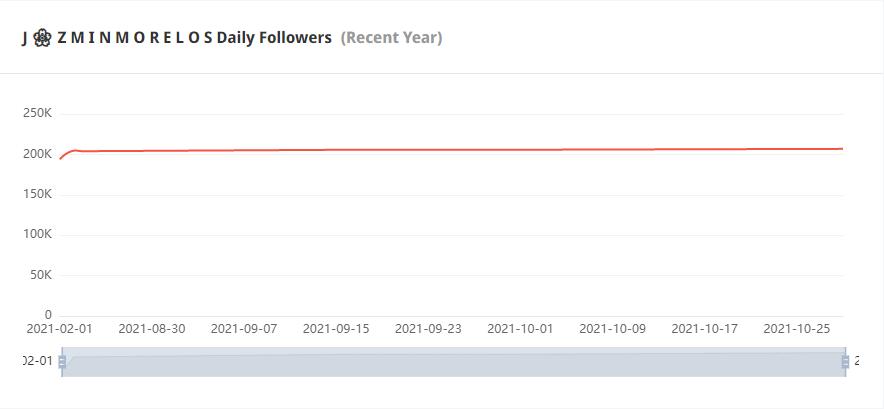Click the 50K y-axis label
Image resolution: width=884 pixels, height=409 pixels.
pos(40,275)
